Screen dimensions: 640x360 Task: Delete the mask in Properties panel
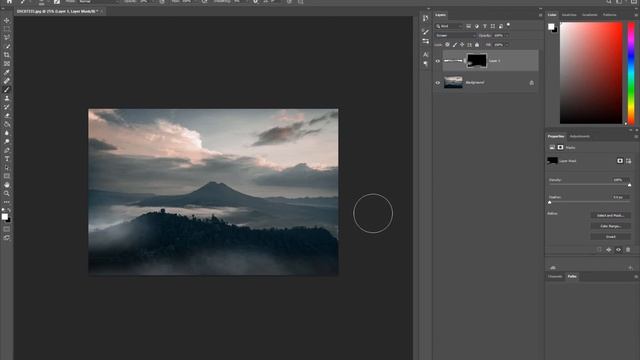pyautogui.click(x=628, y=250)
